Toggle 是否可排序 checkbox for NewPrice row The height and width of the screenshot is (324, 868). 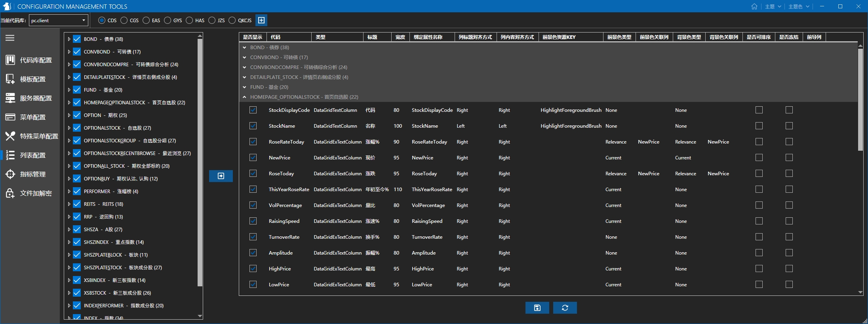(x=759, y=157)
